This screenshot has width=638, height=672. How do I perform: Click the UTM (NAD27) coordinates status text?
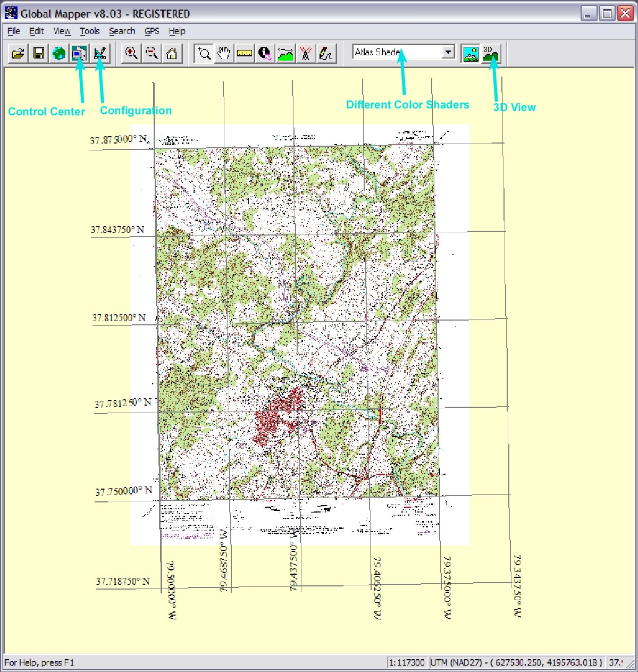pos(517,662)
